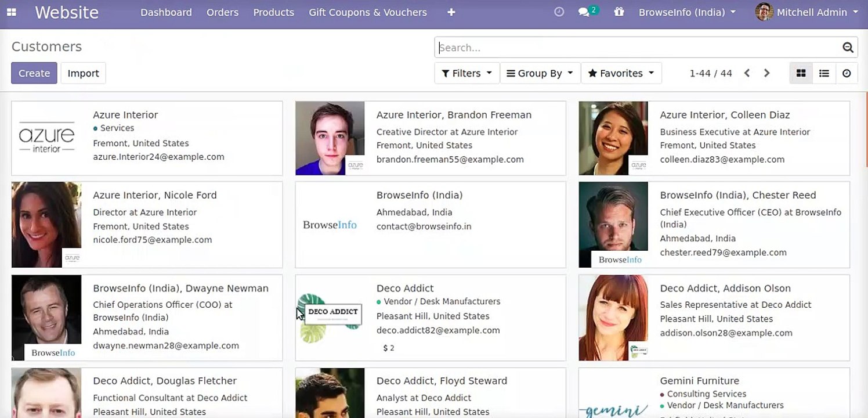The height and width of the screenshot is (418, 868).
Task: Open Brandon Freeman's photo
Action: click(330, 138)
